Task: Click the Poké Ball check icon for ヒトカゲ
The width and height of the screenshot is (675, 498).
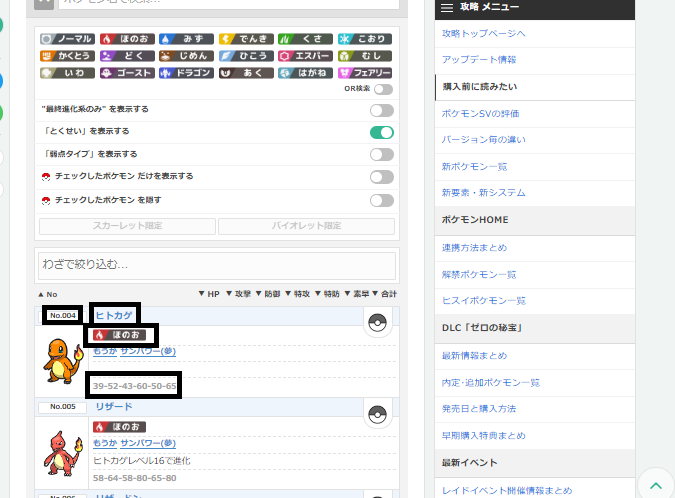Action: pos(377,322)
